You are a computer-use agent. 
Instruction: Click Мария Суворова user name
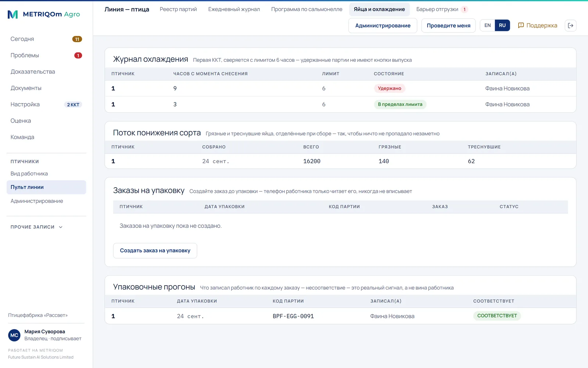click(x=44, y=332)
